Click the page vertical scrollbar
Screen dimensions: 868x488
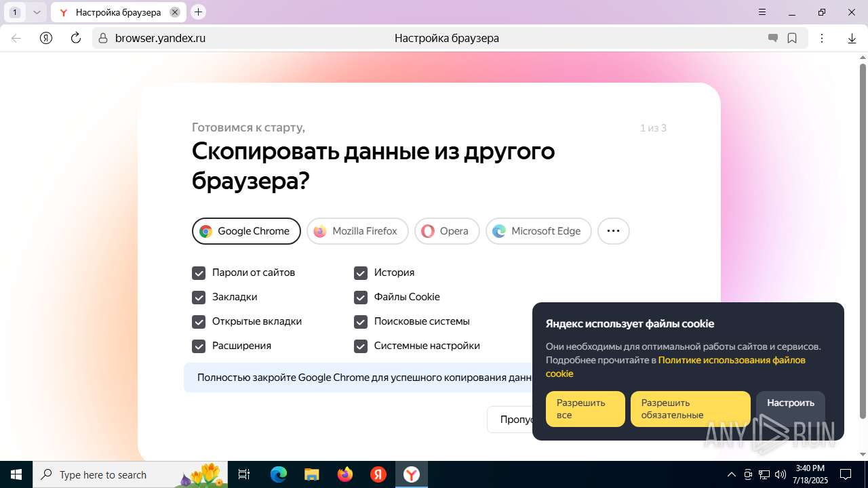[863, 241]
